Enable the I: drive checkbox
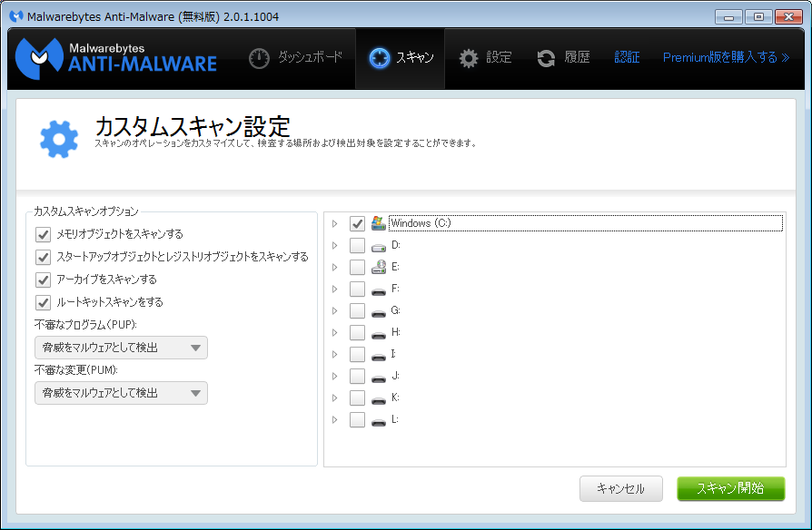 (357, 354)
